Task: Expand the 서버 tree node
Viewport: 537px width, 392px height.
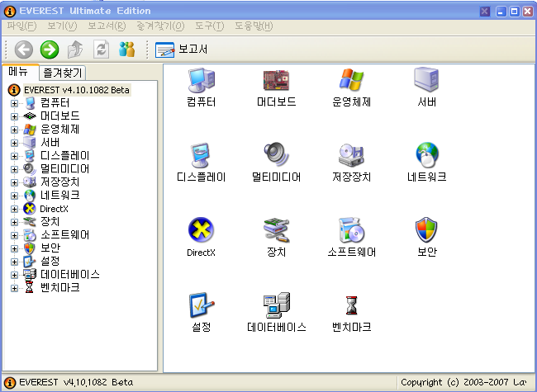Action: pos(14,143)
